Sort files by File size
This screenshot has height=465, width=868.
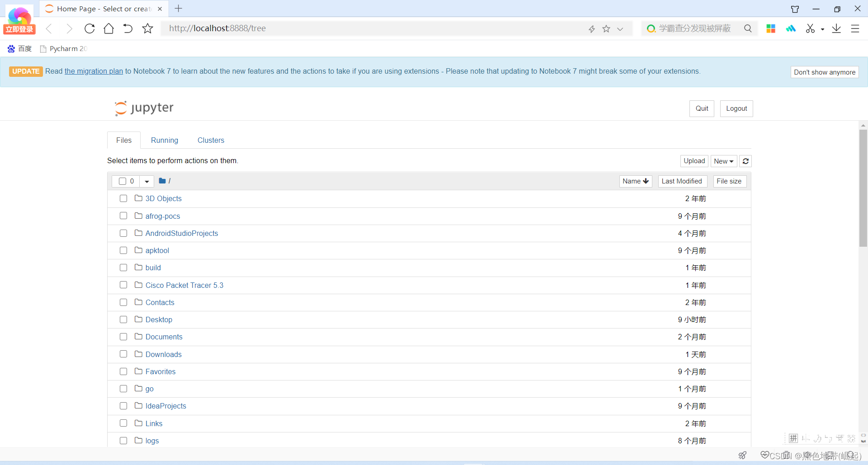point(730,181)
